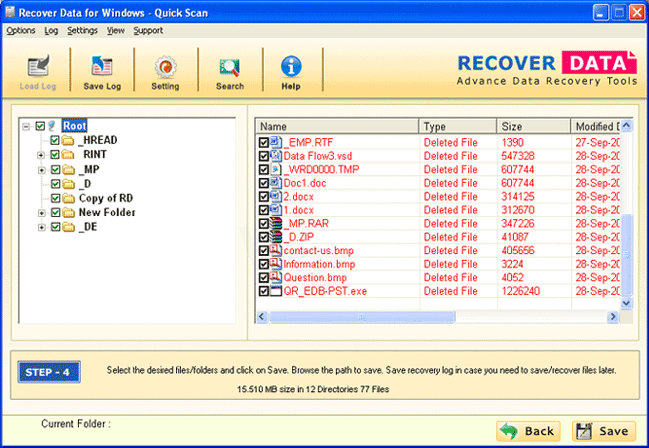Viewport: 649px width, 448px height.
Task: Click the horizontal scrollbar in file list
Action: coord(440,316)
